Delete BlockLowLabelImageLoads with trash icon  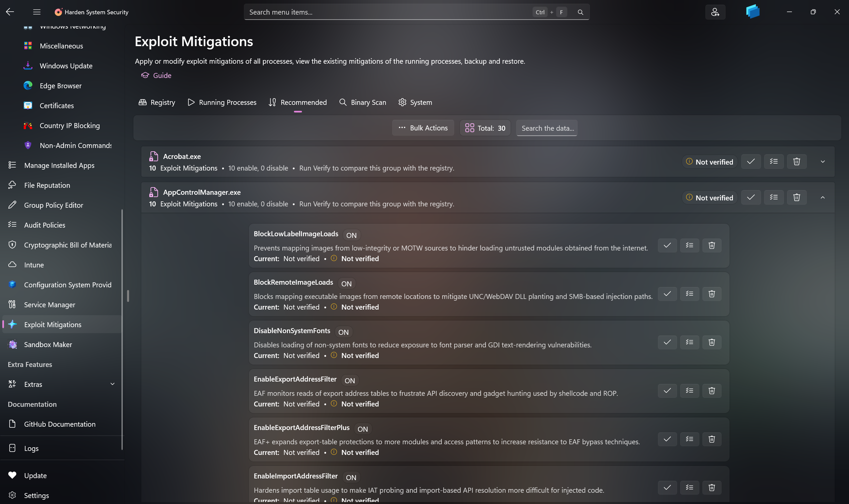click(712, 246)
